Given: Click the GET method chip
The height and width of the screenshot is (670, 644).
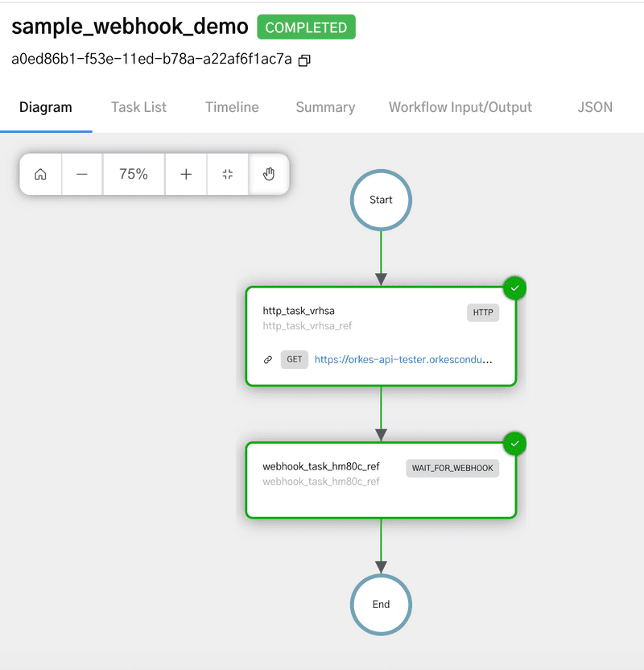Looking at the screenshot, I should pos(294,359).
